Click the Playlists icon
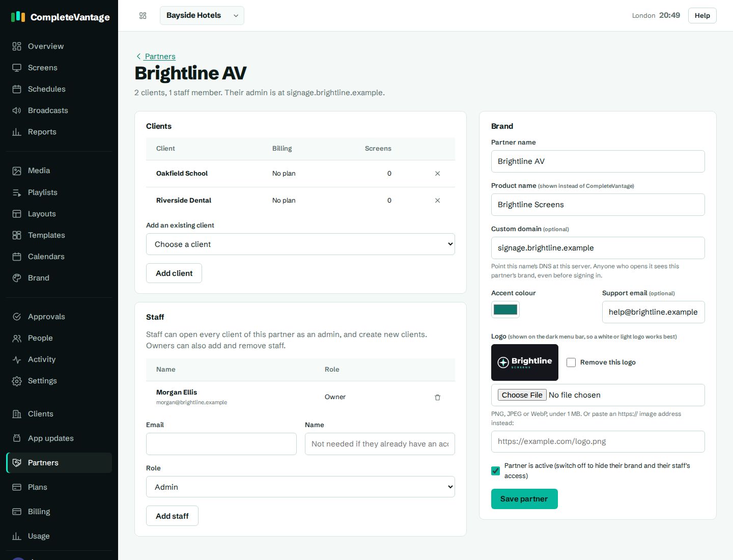Viewport: 733px width, 560px height. [x=17, y=192]
